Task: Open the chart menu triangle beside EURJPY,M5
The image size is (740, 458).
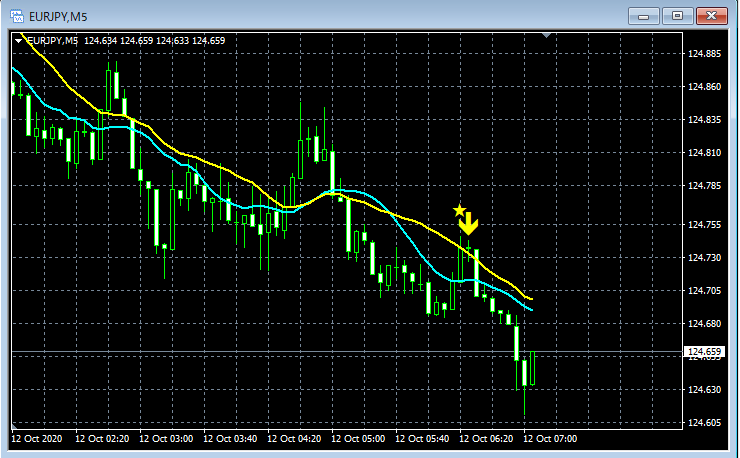Action: click(x=18, y=41)
